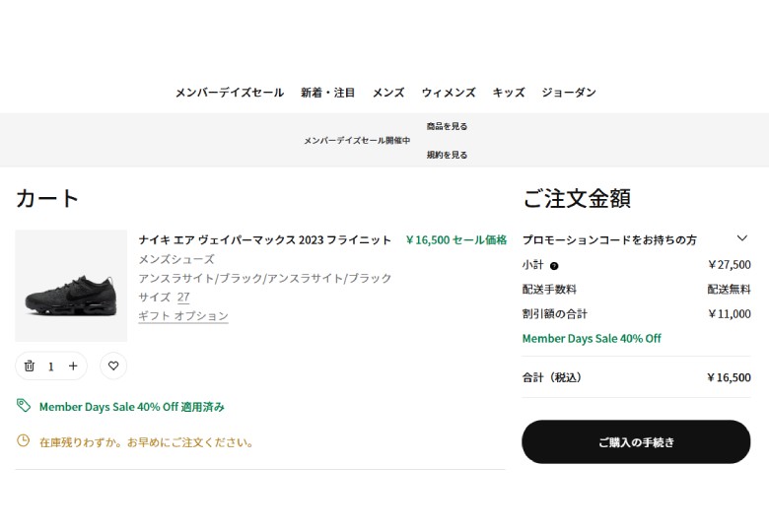The width and height of the screenshot is (769, 532).
Task: Change the shoe size 27 link
Action: (183, 298)
